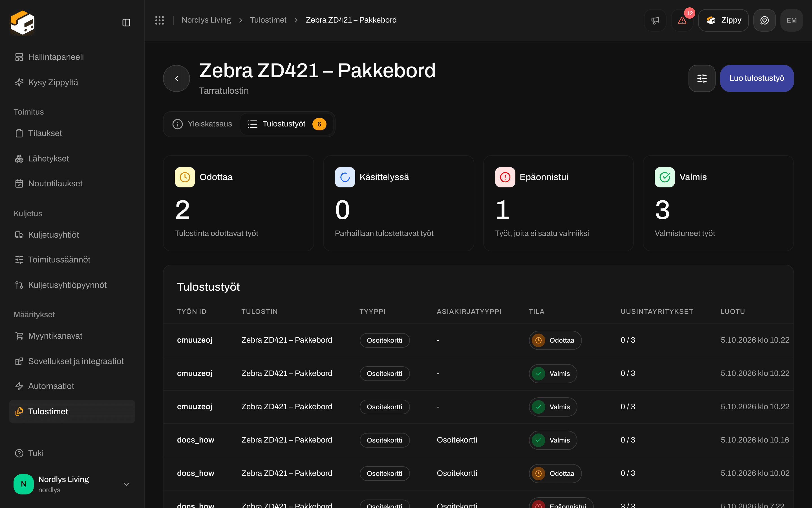Collapse the sidebar panel icon
Screen dimensions: 812x508
point(126,23)
